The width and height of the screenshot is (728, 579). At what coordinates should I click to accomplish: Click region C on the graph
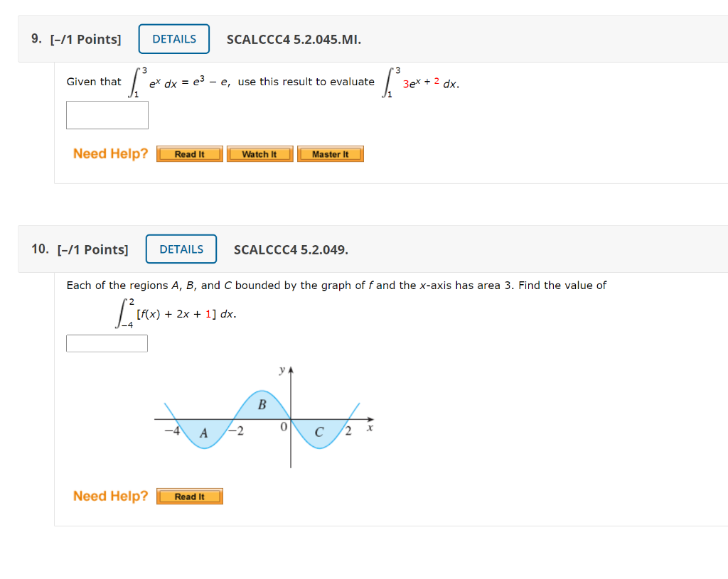pos(319,430)
